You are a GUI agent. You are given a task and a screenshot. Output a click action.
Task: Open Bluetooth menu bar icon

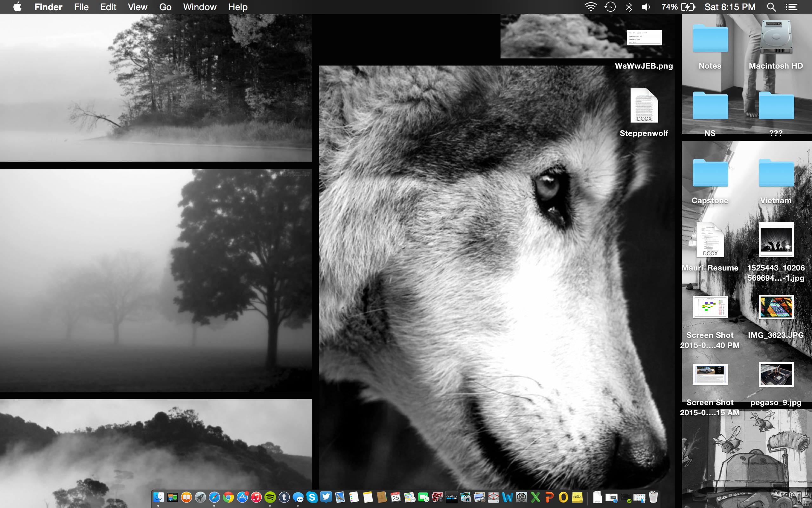pyautogui.click(x=629, y=7)
